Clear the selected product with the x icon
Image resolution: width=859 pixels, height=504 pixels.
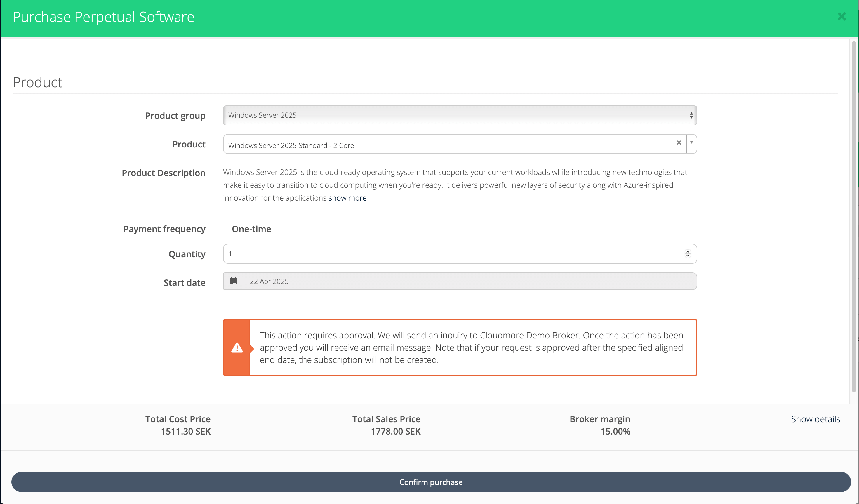point(679,142)
